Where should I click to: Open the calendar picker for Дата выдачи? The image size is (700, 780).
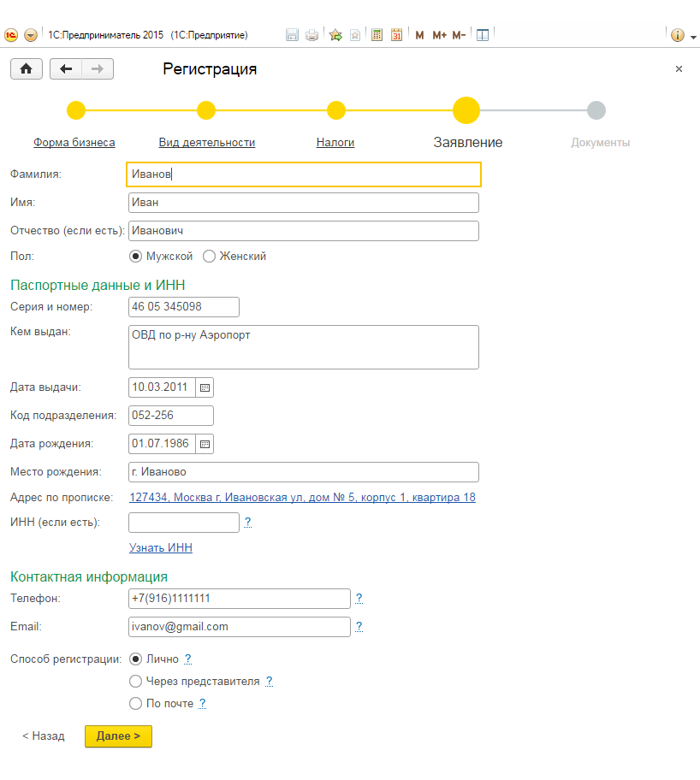(x=205, y=387)
